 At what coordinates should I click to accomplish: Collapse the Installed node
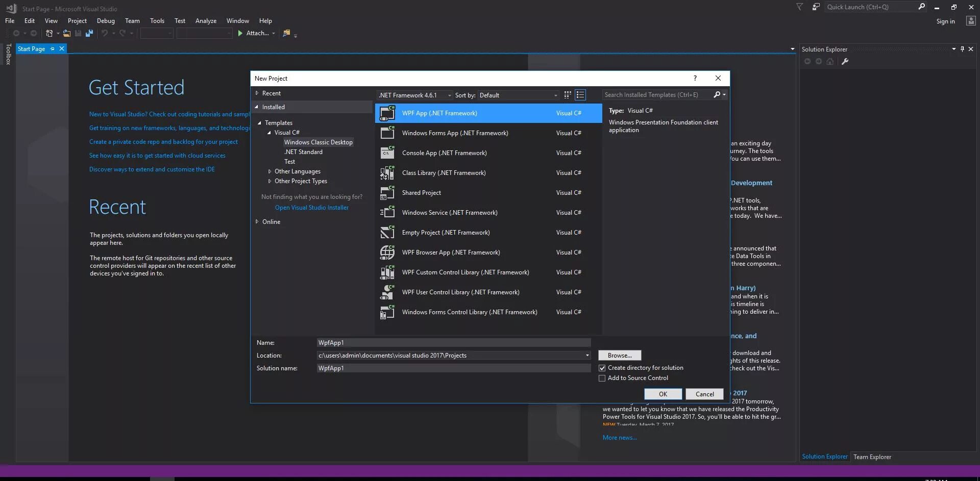point(257,107)
